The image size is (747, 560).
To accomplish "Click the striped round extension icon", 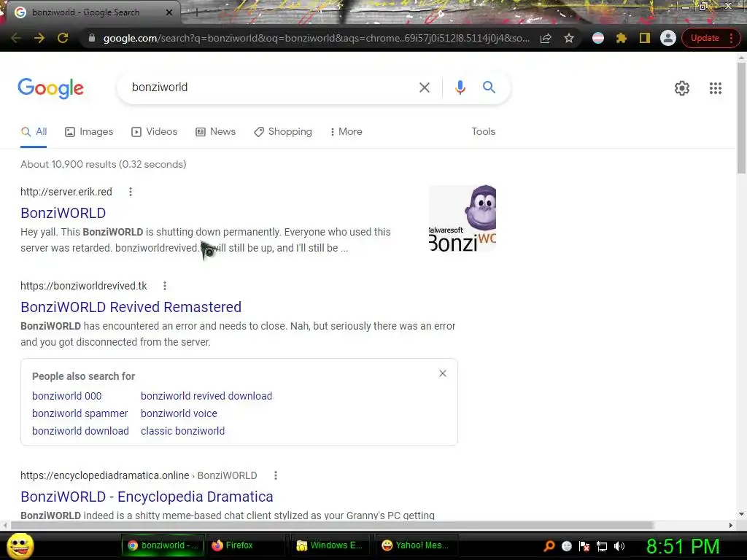I will (598, 38).
